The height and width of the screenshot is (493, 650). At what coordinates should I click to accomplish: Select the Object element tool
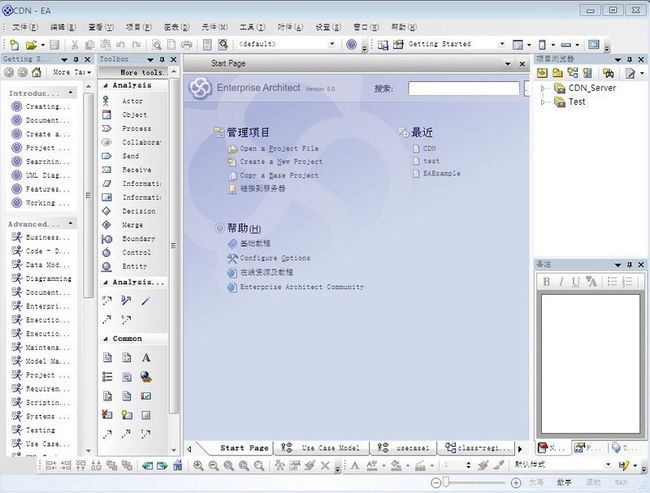132,114
